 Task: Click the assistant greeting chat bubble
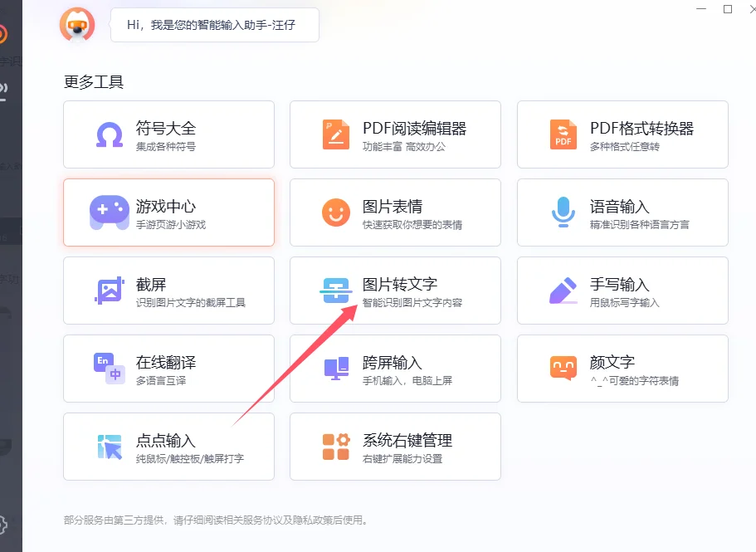[214, 25]
